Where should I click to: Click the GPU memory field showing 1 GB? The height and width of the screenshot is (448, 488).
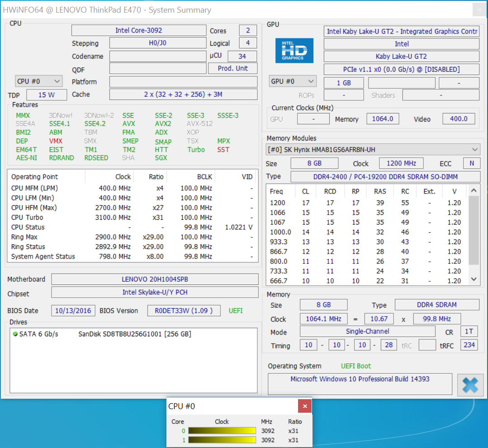(x=344, y=83)
